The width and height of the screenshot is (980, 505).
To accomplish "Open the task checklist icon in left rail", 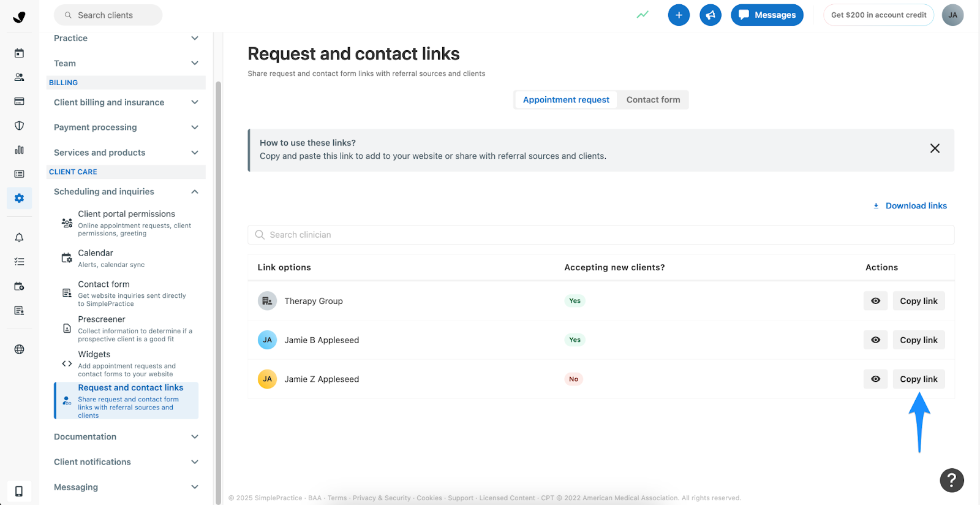I will [19, 262].
